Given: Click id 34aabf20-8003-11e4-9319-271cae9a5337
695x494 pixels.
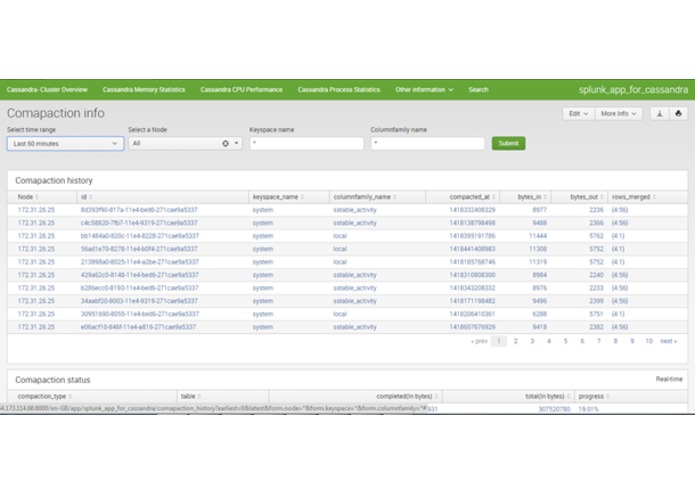Looking at the screenshot, I should tap(139, 301).
